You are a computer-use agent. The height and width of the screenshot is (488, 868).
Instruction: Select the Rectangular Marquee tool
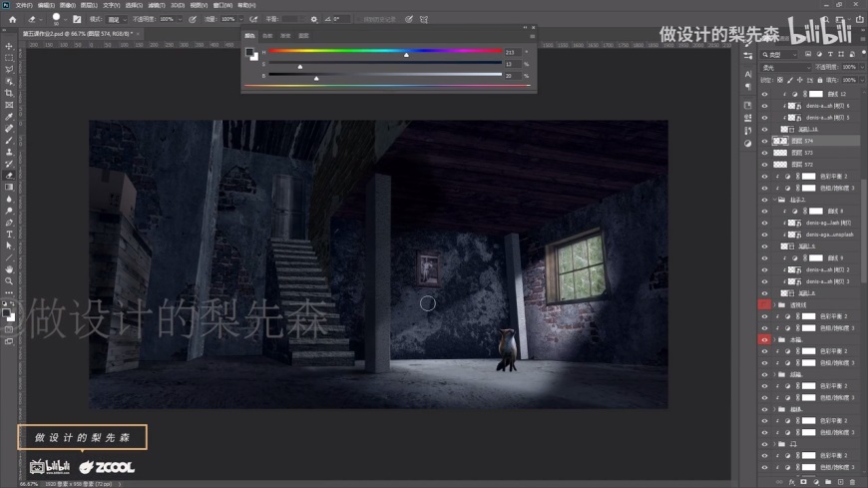click(9, 58)
